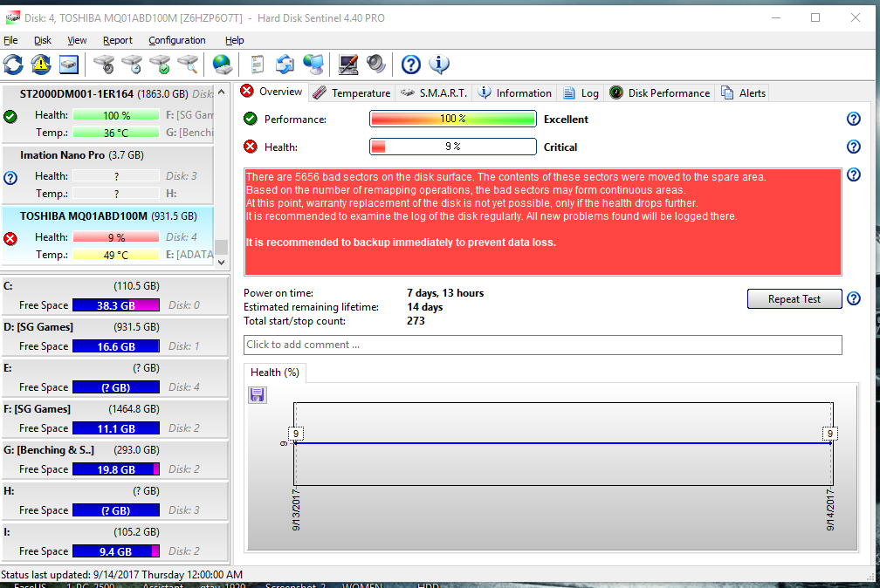Click the unknown status icon for Imation Nano Pro
Viewport: 880px width, 588px height.
pos(10,178)
